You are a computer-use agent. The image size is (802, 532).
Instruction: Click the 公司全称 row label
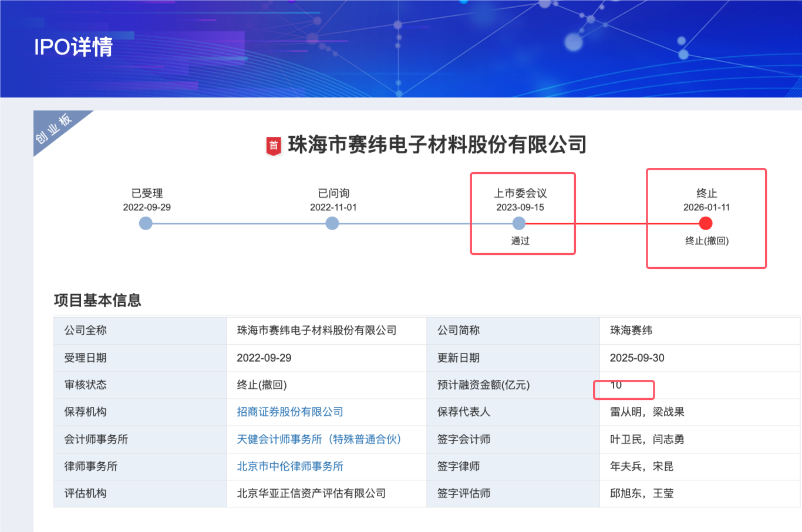pos(86,331)
